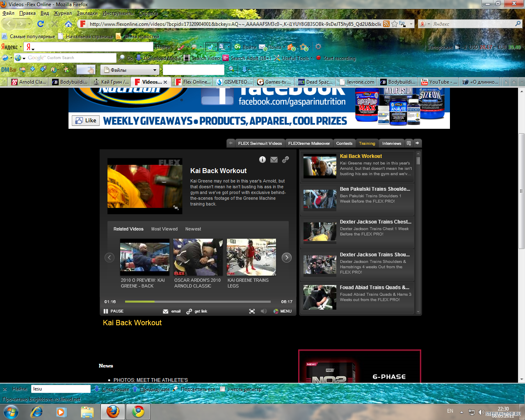The image size is (525, 420).
Task: Click Firefox home button
Action: (68, 24)
